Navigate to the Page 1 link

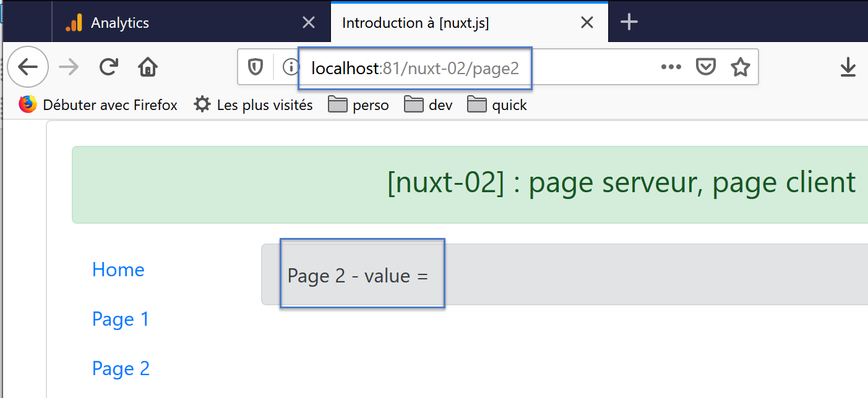pos(121,319)
